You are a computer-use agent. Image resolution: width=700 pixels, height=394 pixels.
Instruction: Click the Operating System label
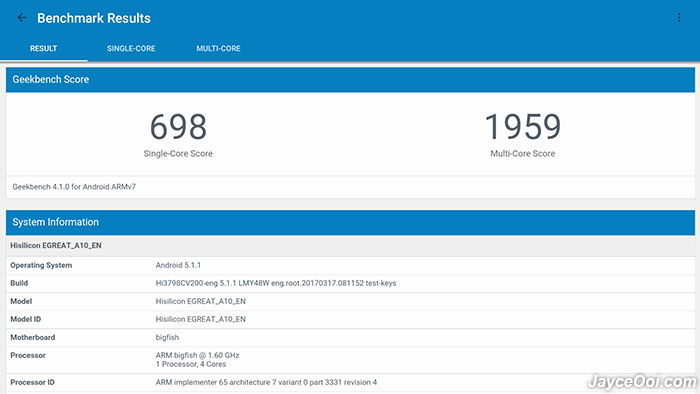coord(41,265)
